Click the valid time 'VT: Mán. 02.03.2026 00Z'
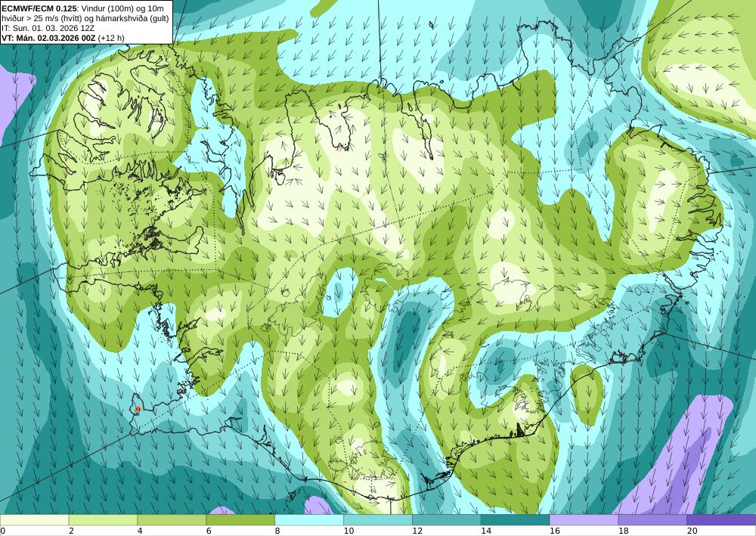 click(x=48, y=38)
